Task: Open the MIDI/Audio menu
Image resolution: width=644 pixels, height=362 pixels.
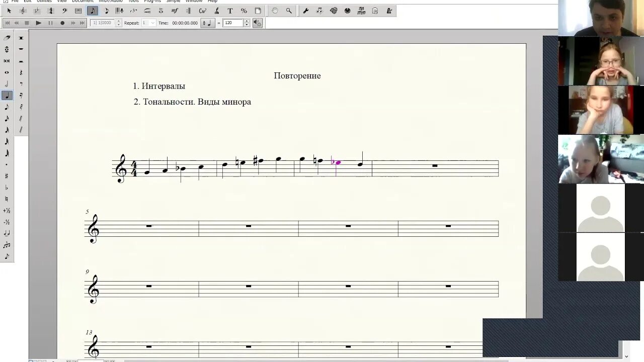Action: 111,1
